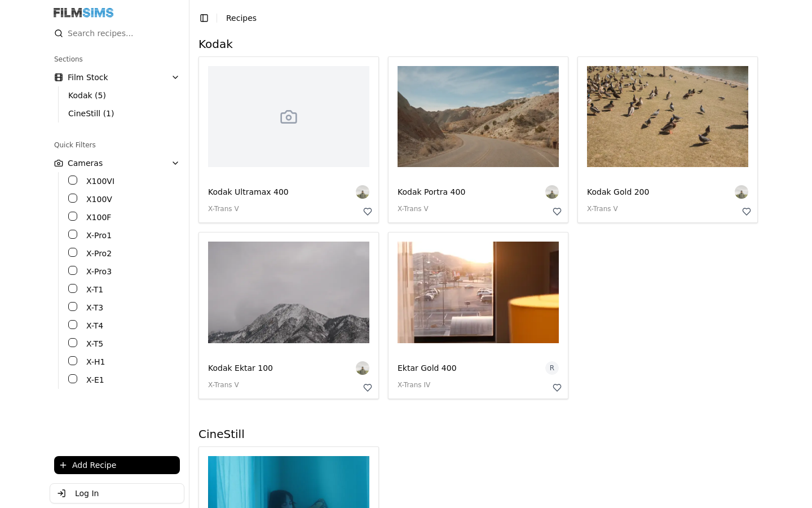Open the Ektar Gold 400 window thumbnail
The height and width of the screenshot is (508, 812).
478,292
